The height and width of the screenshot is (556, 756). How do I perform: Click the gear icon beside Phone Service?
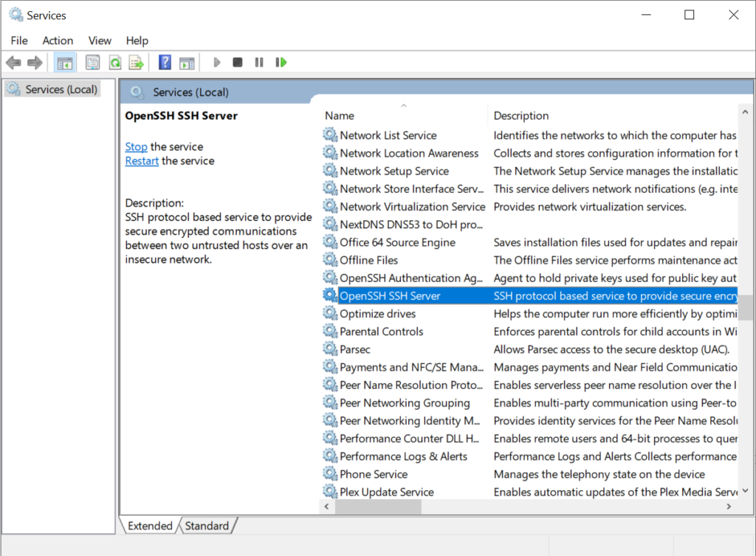330,473
